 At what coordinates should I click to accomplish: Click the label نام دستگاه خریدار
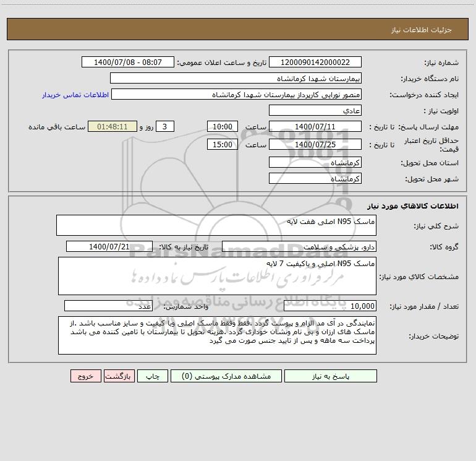[x=430, y=79]
